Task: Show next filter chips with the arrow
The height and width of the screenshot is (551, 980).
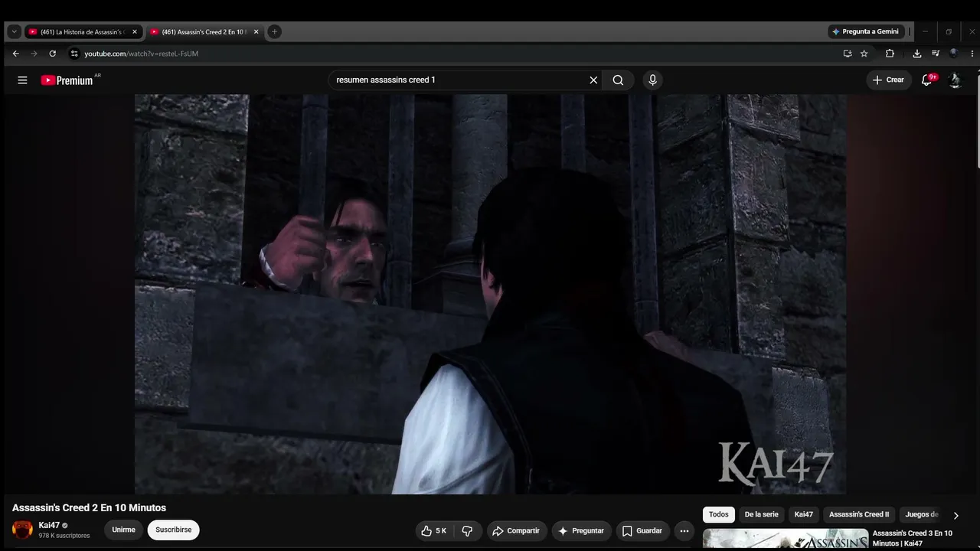Action: point(955,515)
